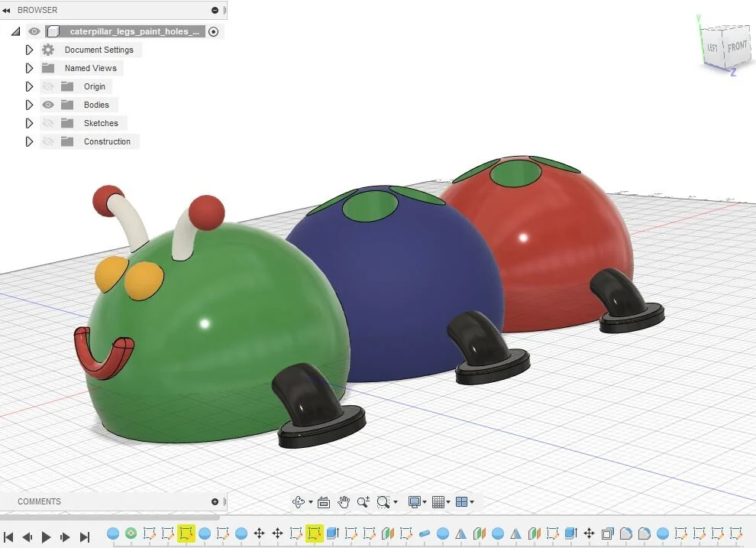Open the Viewports dropdown arrow
The height and width of the screenshot is (548, 756).
(472, 502)
